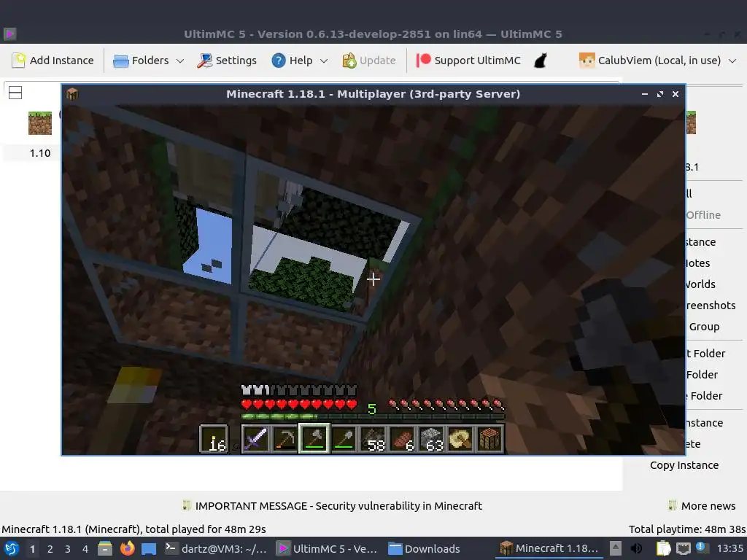Expand the Folders dropdown arrow
The width and height of the screenshot is (747, 560).
coord(180,61)
